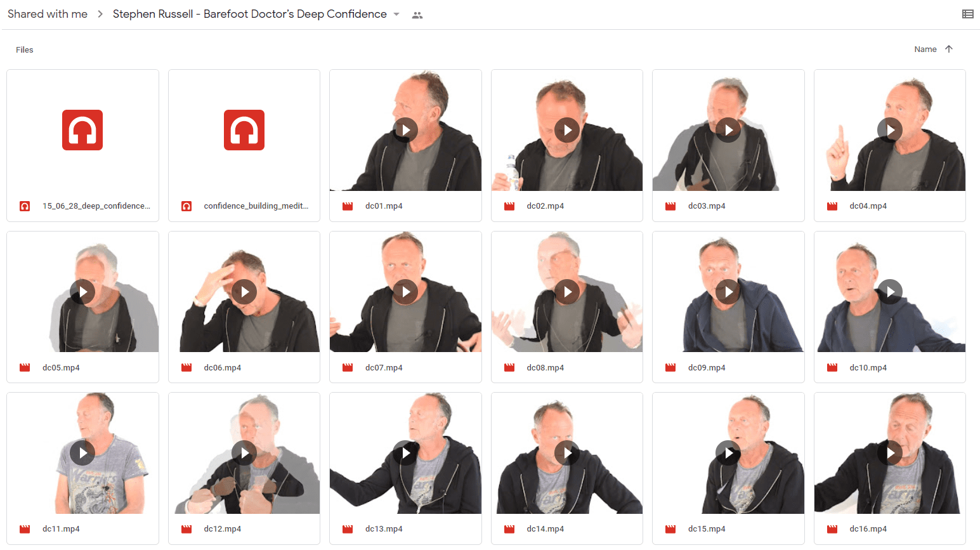The image size is (980, 550).
Task: Play the dc11.mp4 video thumbnail
Action: [x=82, y=453]
